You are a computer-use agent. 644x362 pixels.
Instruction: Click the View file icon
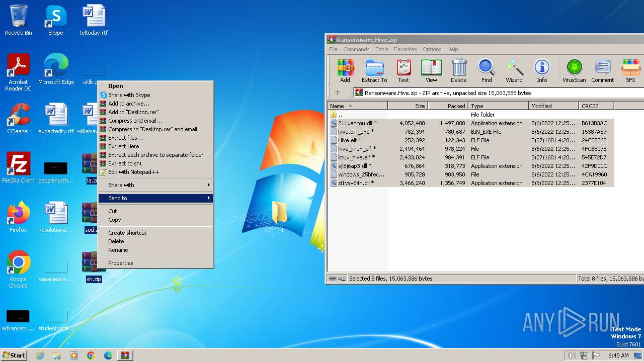coord(431,71)
